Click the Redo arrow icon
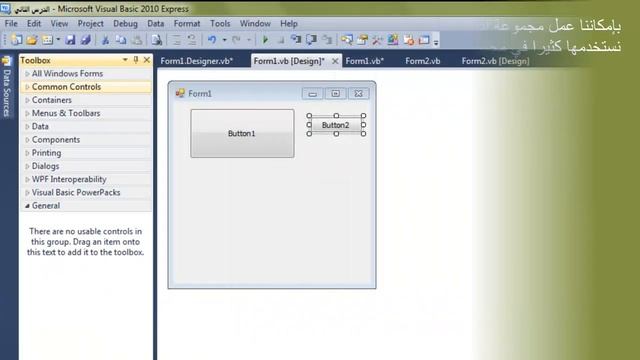 pyautogui.click(x=236, y=40)
